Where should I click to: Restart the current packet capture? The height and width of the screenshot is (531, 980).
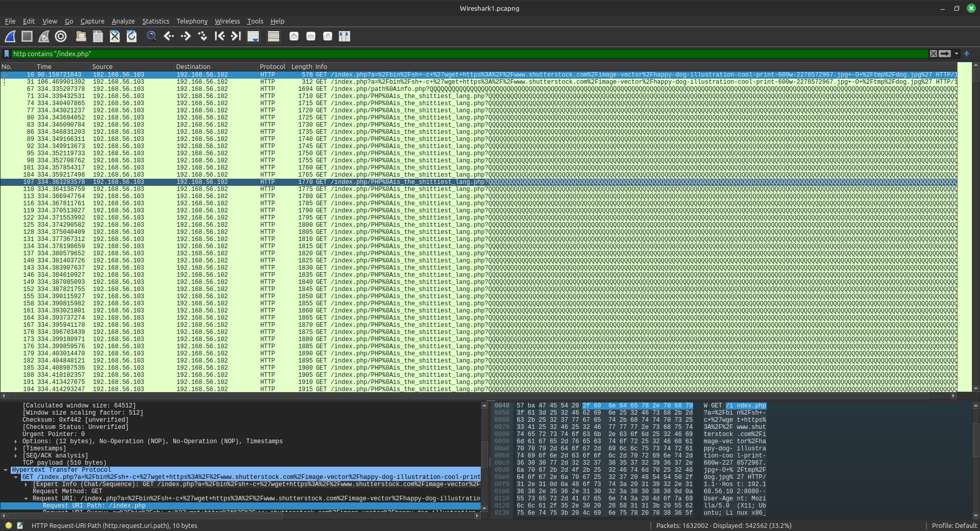(x=44, y=36)
